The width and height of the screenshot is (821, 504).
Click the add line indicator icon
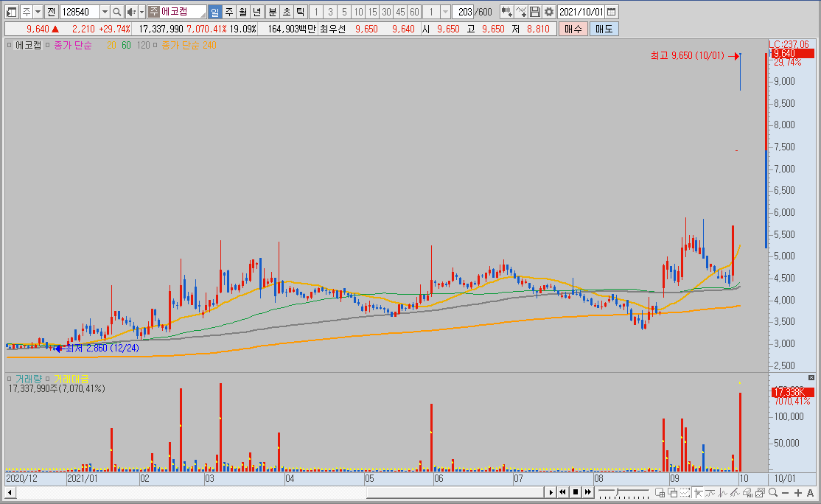pos(520,12)
